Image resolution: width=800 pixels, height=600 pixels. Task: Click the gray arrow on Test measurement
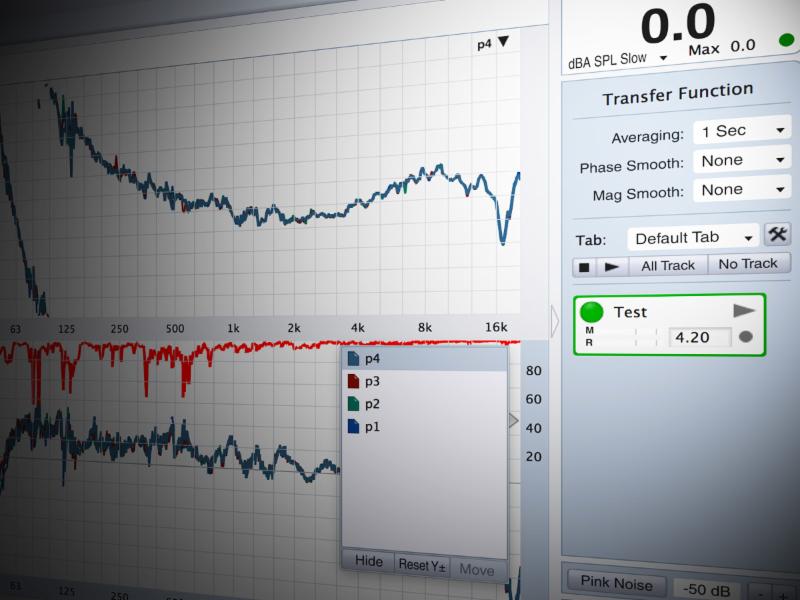744,310
